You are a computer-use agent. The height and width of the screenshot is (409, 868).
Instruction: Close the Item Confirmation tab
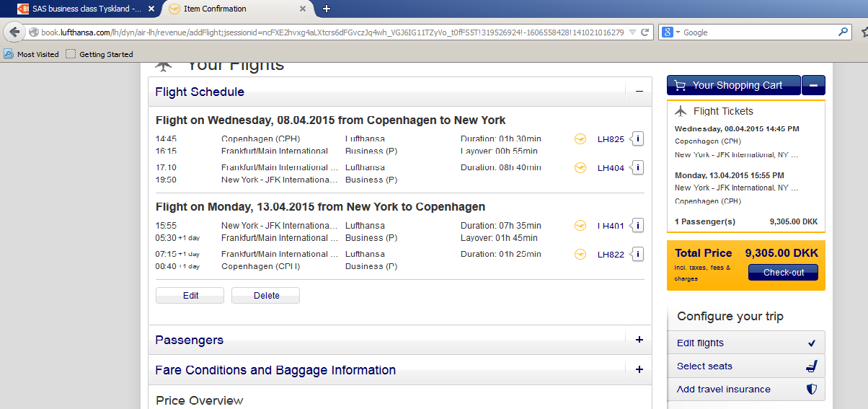coord(304,9)
